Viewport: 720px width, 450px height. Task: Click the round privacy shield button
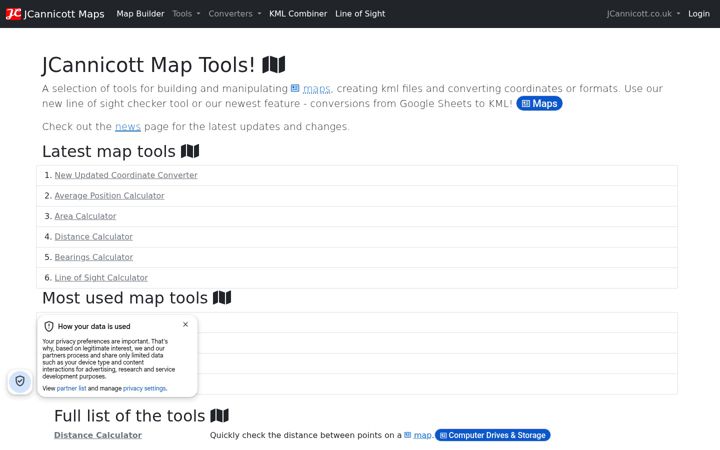pyautogui.click(x=20, y=381)
